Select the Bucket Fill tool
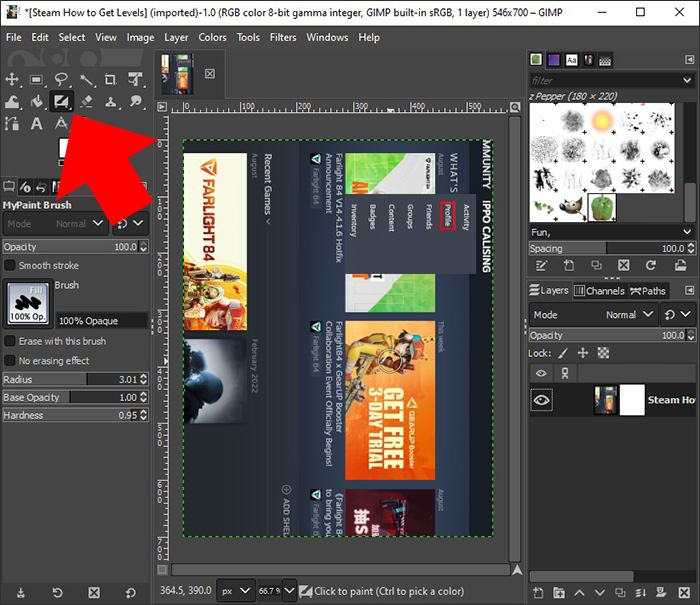The image size is (700, 605). point(37,102)
